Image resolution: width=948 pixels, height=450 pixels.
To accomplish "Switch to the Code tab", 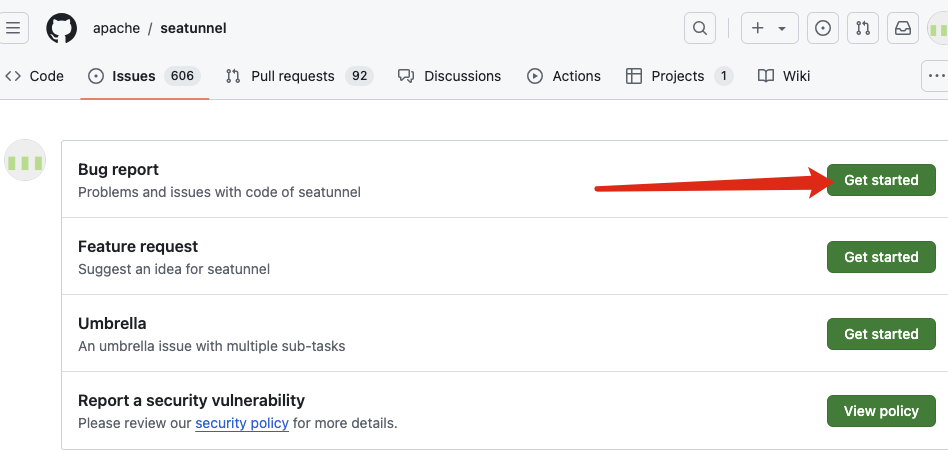I will coord(35,76).
